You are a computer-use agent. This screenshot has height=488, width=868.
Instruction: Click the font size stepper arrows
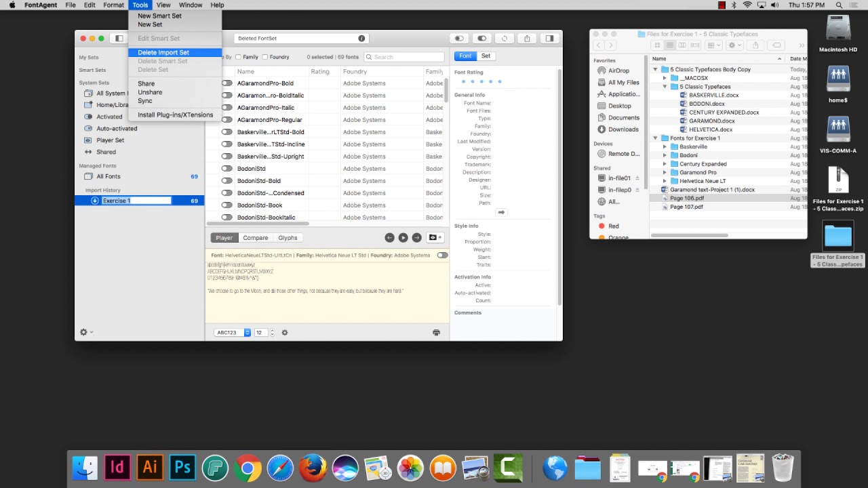[273, 333]
